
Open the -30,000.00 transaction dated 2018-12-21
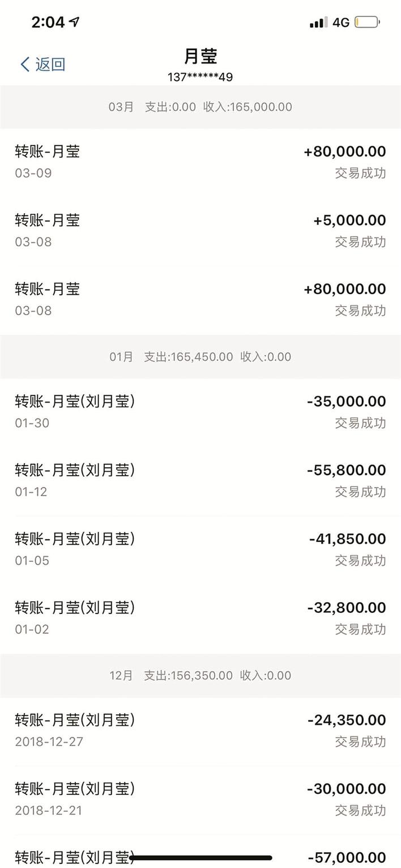click(x=200, y=798)
